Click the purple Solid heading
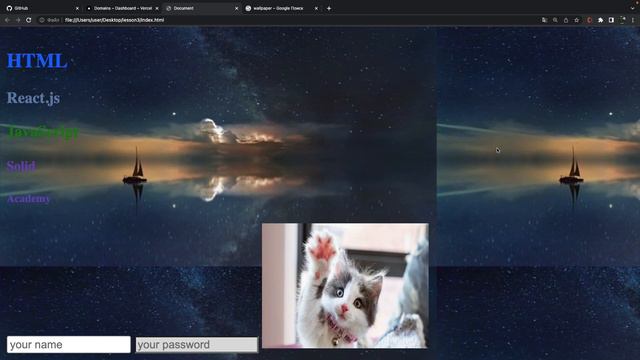The height and width of the screenshot is (360, 640). 21,166
